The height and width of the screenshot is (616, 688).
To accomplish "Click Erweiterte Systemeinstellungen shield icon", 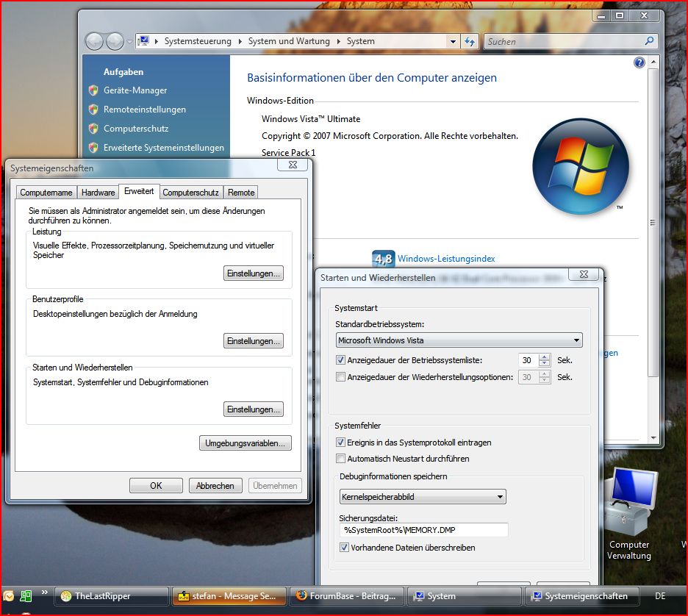I will point(93,148).
